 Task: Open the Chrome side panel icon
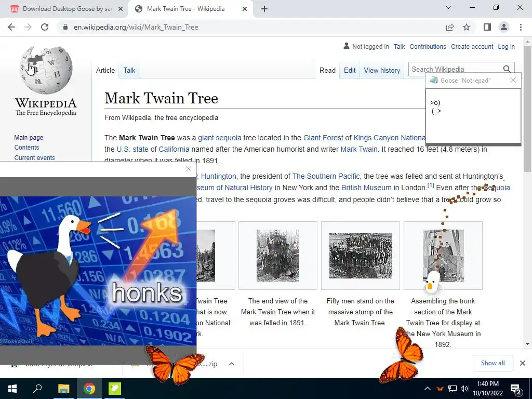(487, 27)
